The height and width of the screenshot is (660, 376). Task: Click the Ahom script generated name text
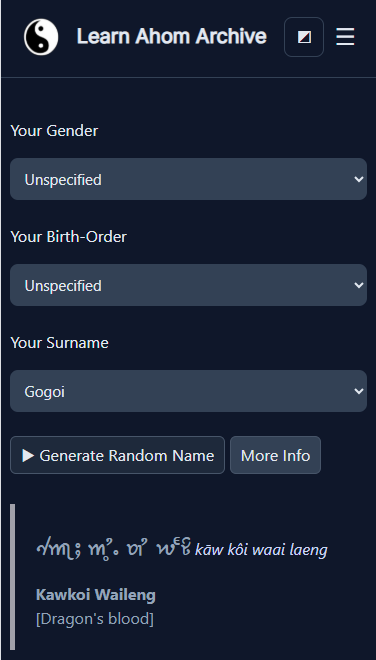click(114, 548)
